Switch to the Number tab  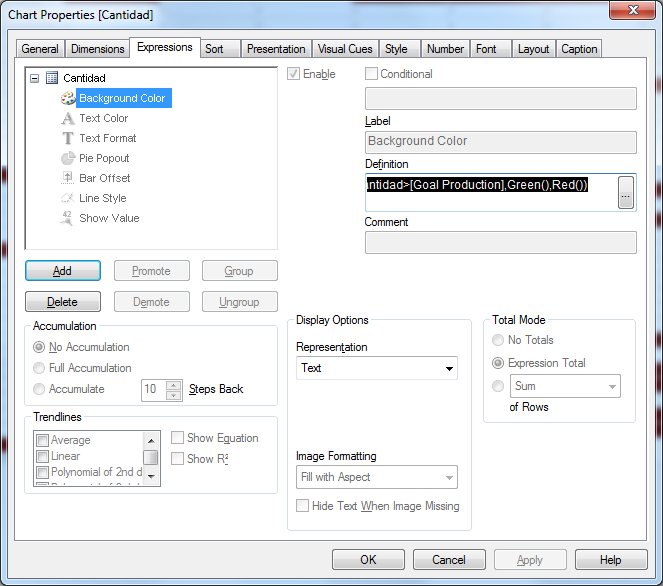tap(445, 49)
